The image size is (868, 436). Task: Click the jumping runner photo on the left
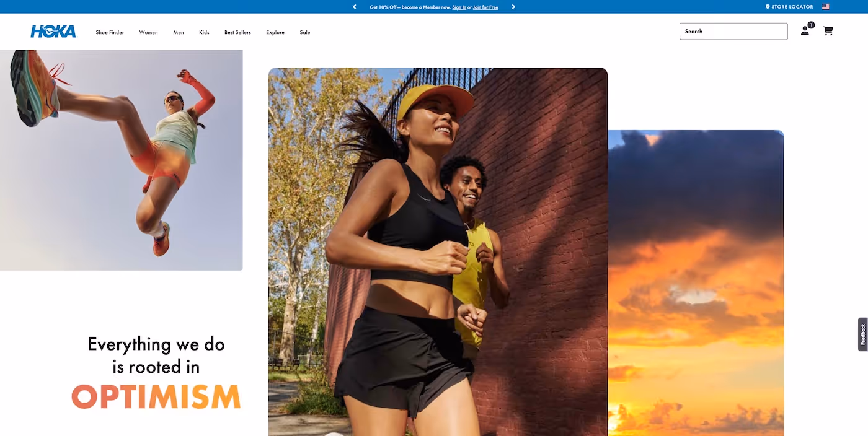121,158
